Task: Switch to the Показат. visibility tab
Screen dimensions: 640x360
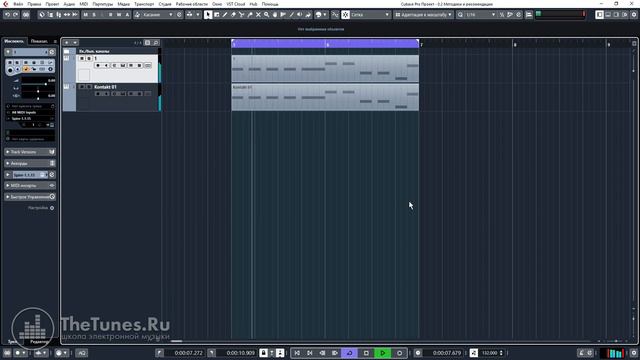Action: click(x=39, y=41)
